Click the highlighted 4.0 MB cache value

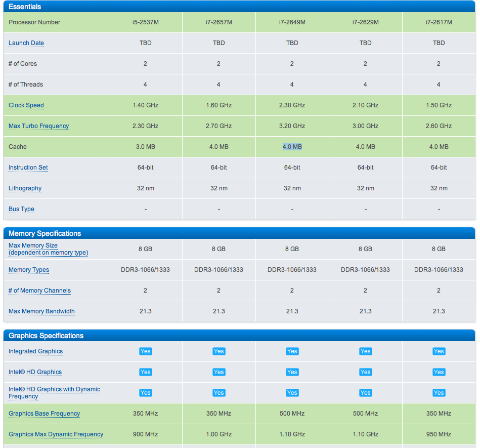(292, 147)
